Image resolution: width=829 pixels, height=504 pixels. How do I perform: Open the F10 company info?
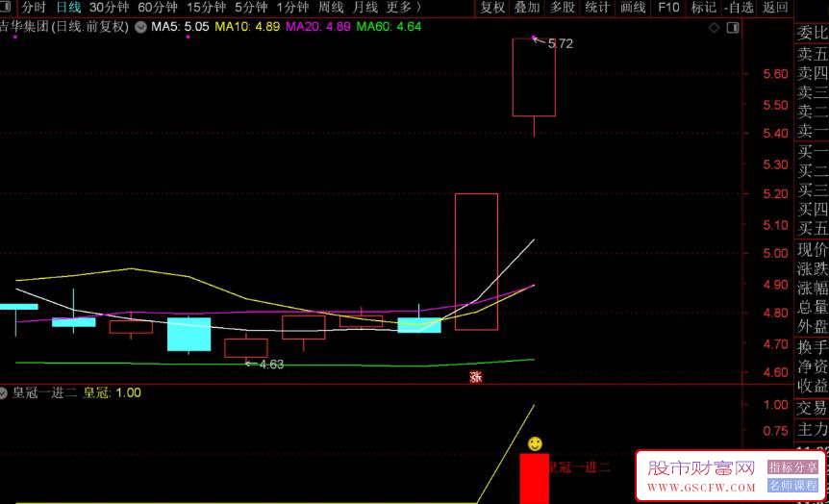pyautogui.click(x=668, y=8)
